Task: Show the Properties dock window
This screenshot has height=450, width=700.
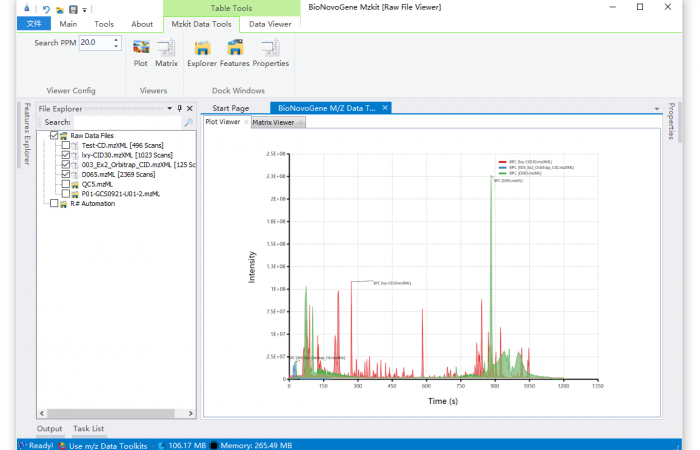Action: tap(270, 52)
